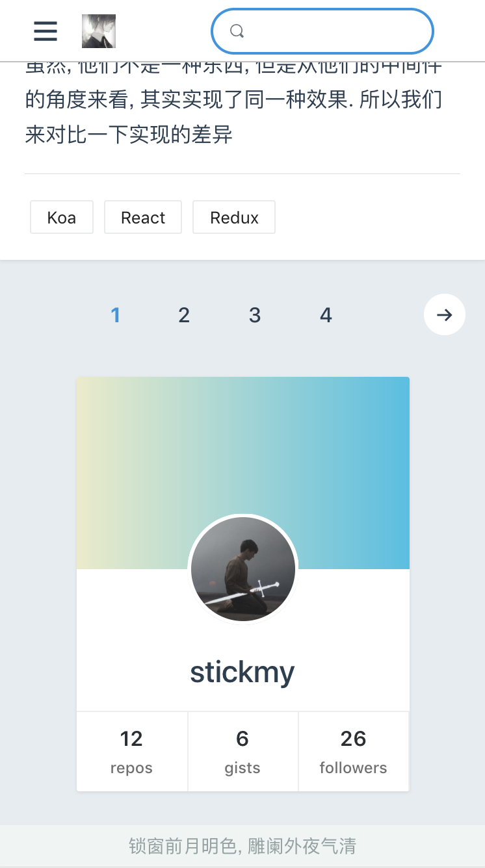The height and width of the screenshot is (868, 485).
Task: Click the magnifier search icon
Action: 237,31
